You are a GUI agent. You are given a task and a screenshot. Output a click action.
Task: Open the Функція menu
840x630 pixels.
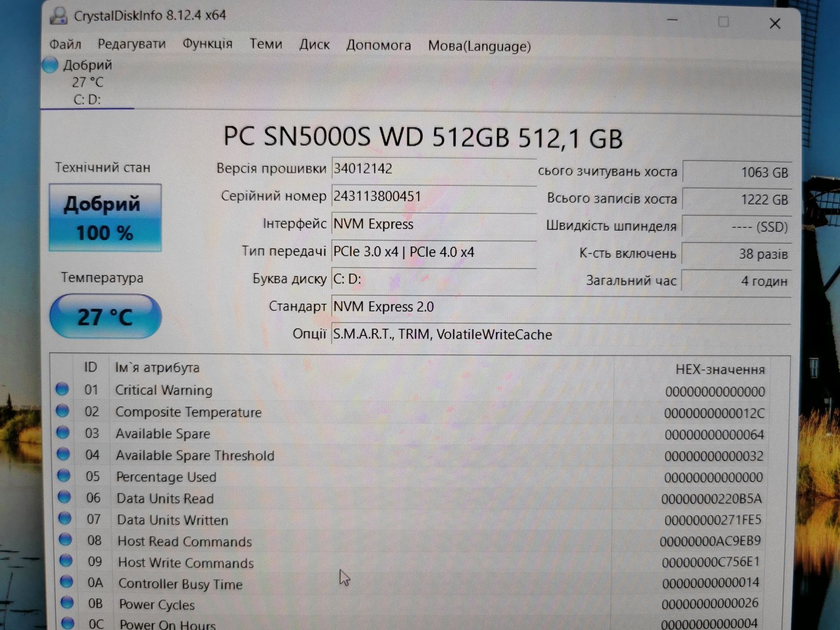(208, 44)
